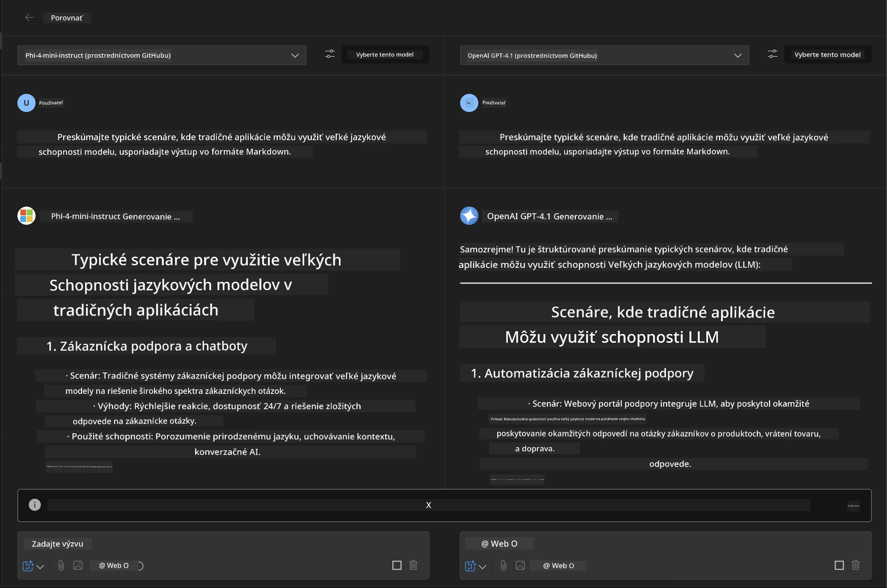Click the left Používateľ name label

point(51,103)
